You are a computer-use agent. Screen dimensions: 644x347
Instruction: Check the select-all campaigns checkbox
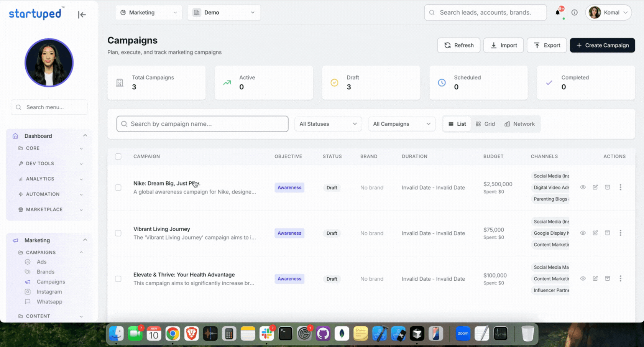(x=118, y=156)
